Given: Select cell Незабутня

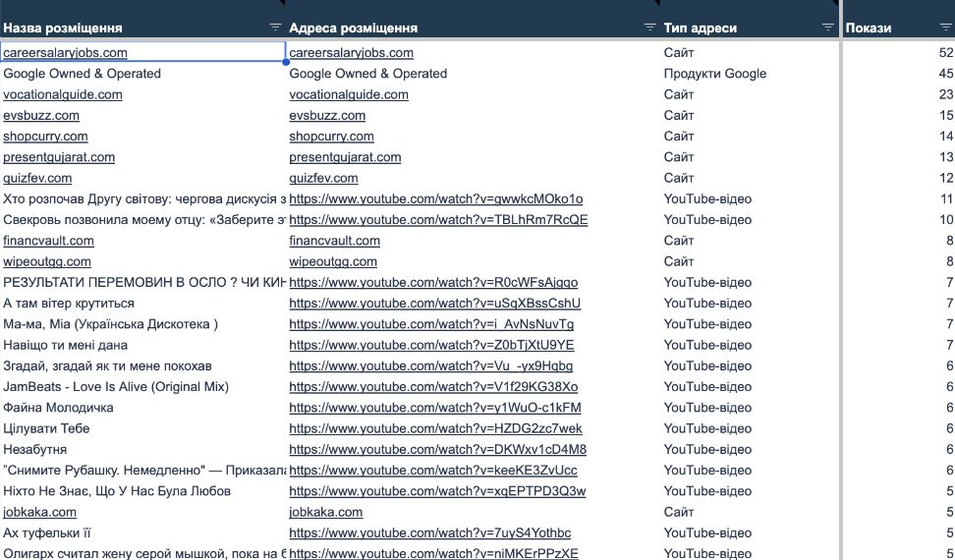Looking at the screenshot, I should click(x=142, y=449).
